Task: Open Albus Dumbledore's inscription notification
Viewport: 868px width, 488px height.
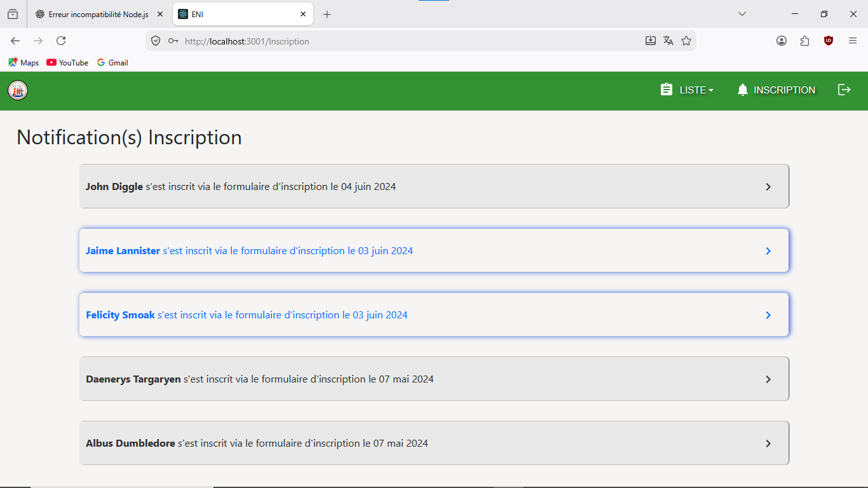Action: click(x=434, y=443)
